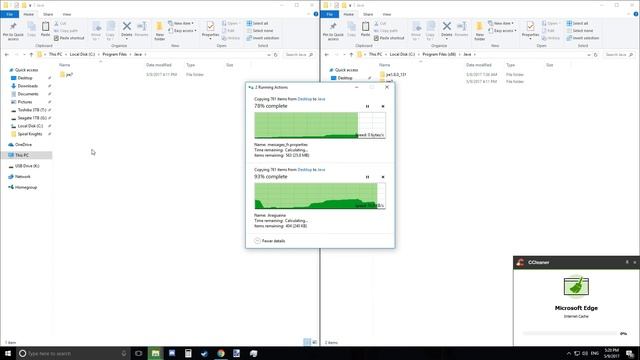The height and width of the screenshot is (360, 640).
Task: Open recent locations dropdown in left window
Action: (24, 54)
